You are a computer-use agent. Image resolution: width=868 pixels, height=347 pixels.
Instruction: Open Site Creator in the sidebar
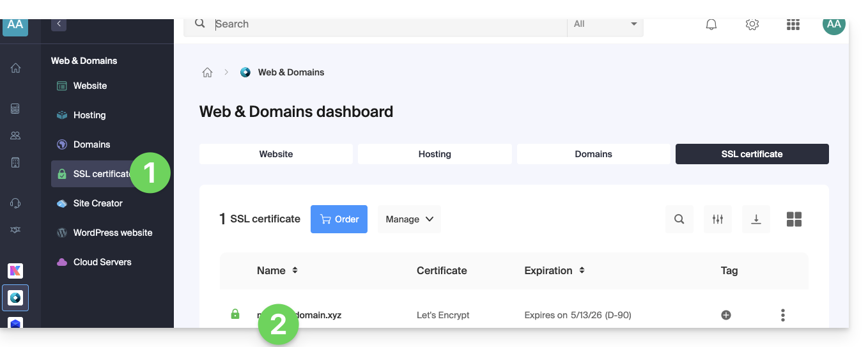98,203
